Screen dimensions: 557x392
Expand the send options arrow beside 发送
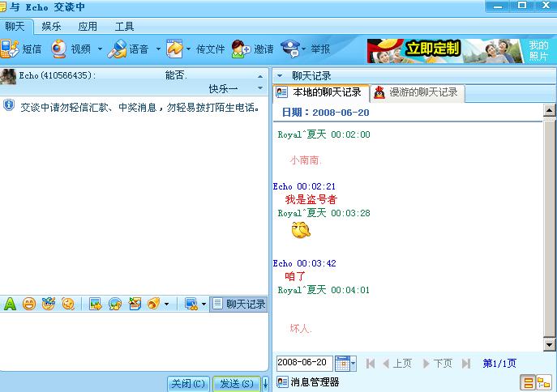click(x=264, y=384)
